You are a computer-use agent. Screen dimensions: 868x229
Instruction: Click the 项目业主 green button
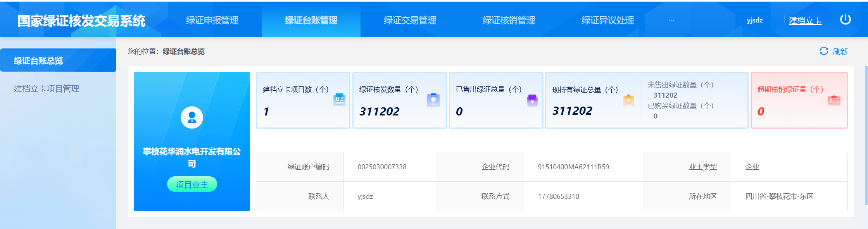click(192, 184)
